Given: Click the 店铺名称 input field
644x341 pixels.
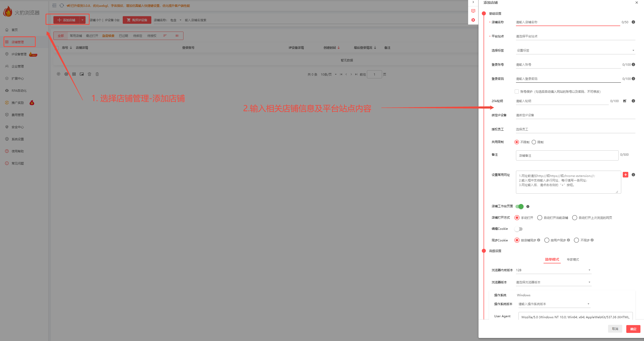Looking at the screenshot, I should pos(568,22).
